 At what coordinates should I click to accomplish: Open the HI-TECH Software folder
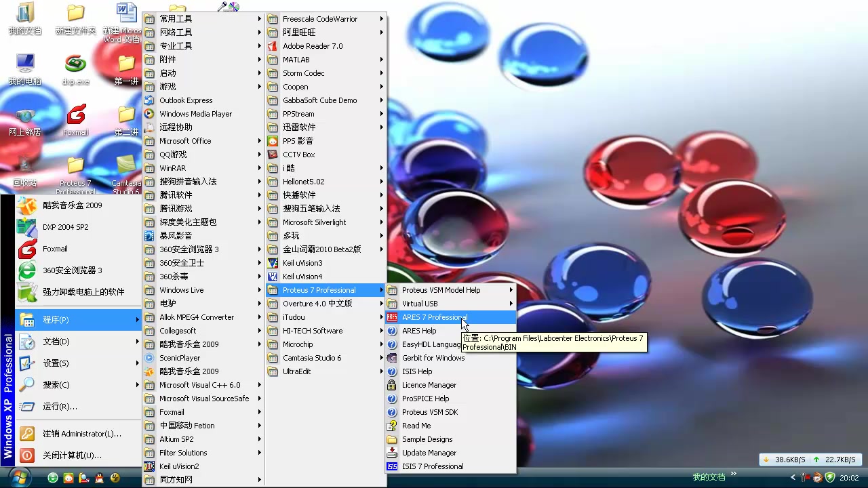coord(325,331)
